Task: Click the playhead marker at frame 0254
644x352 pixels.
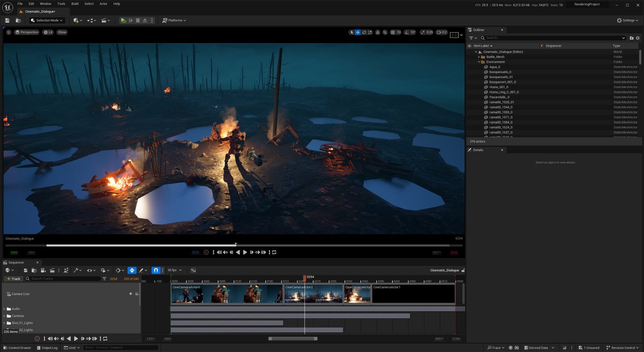Action: coord(305,277)
